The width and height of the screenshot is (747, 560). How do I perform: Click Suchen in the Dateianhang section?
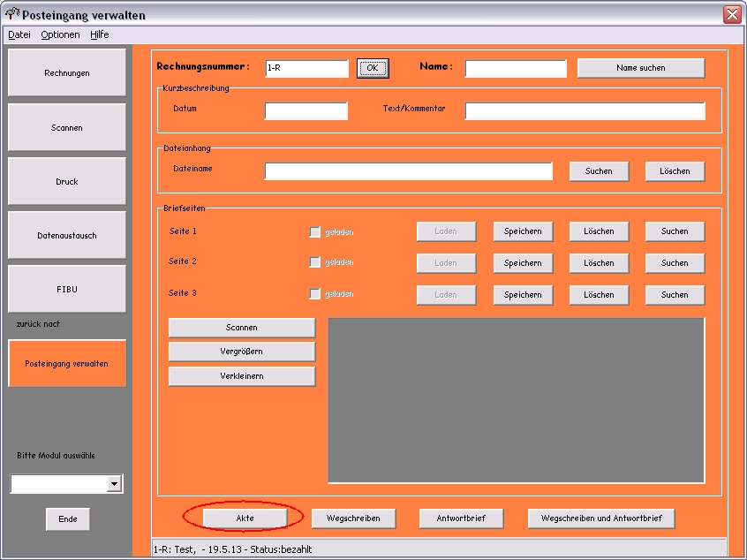point(599,171)
